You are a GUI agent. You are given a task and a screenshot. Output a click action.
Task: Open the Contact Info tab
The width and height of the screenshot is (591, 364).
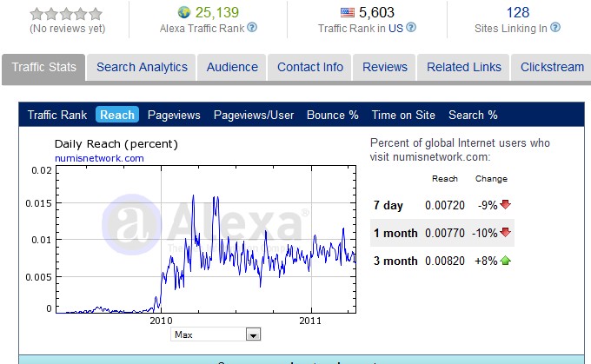(309, 67)
